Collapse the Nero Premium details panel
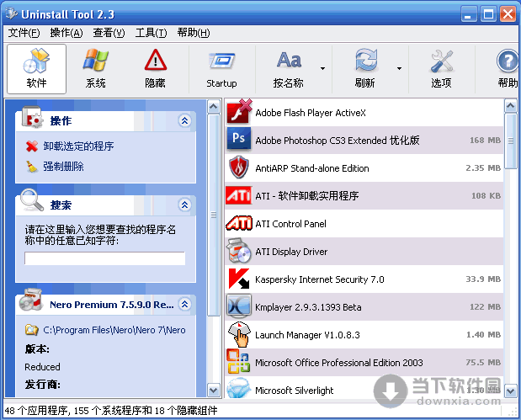 tap(184, 304)
